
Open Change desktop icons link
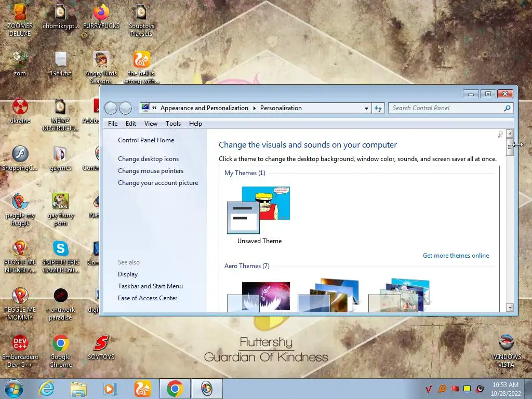click(148, 159)
